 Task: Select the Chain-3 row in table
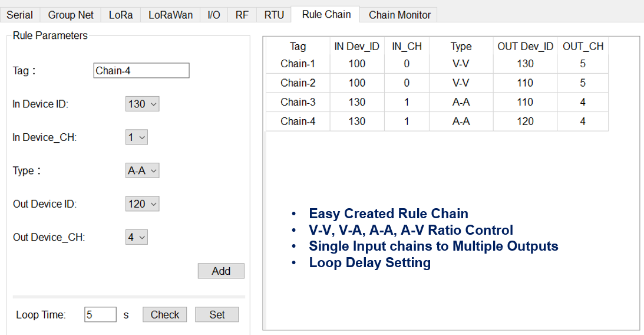pos(437,103)
